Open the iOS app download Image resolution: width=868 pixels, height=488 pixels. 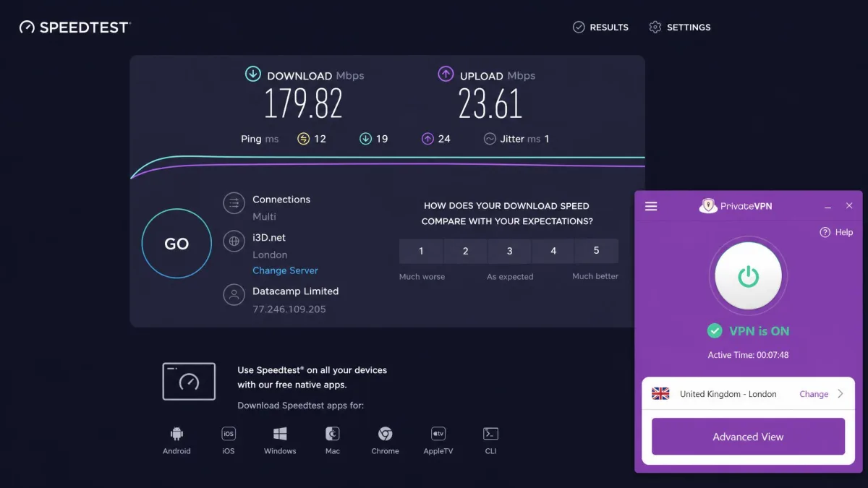(229, 440)
